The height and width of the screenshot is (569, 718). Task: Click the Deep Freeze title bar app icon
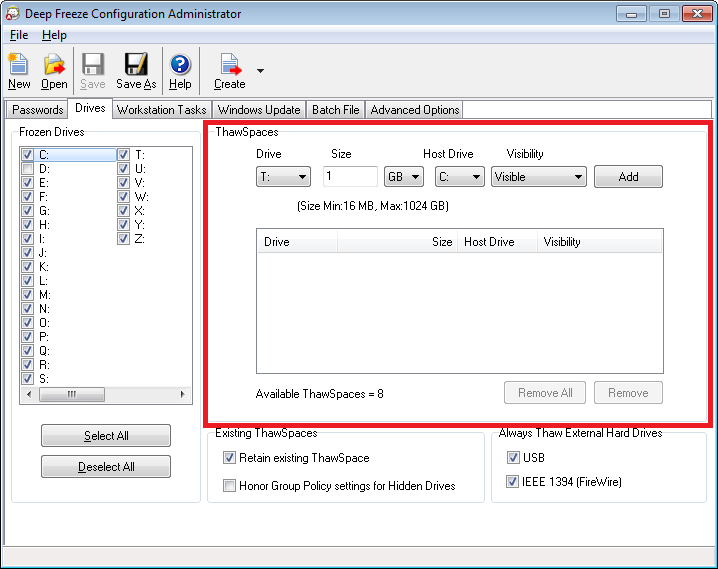[13, 14]
